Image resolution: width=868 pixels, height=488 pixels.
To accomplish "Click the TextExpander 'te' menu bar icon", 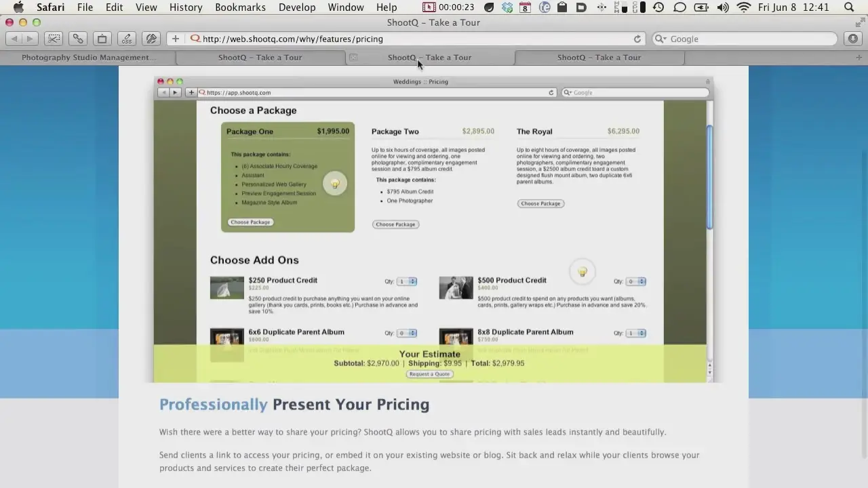I will pyautogui.click(x=544, y=7).
